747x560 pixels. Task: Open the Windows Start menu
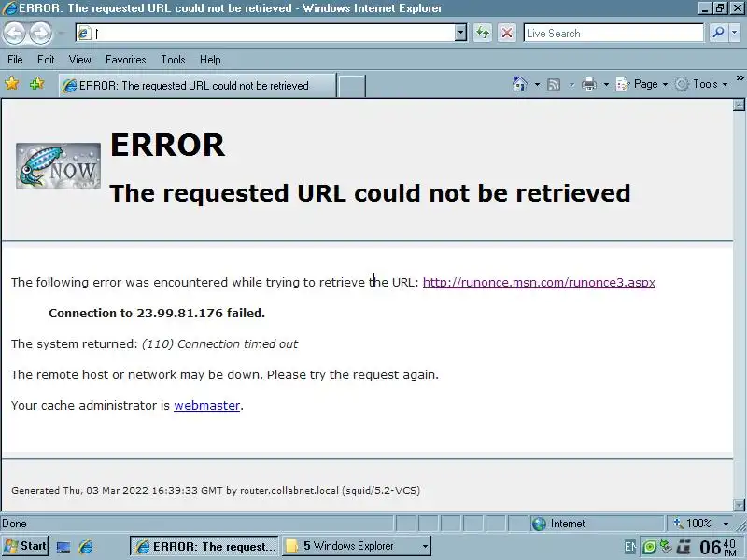(x=25, y=546)
